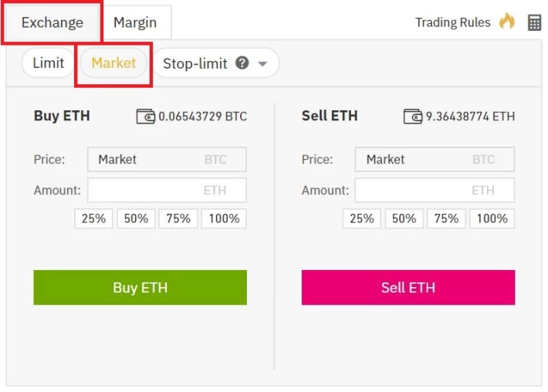The width and height of the screenshot is (548, 392).
Task: Select the Market order type
Action: pos(113,63)
